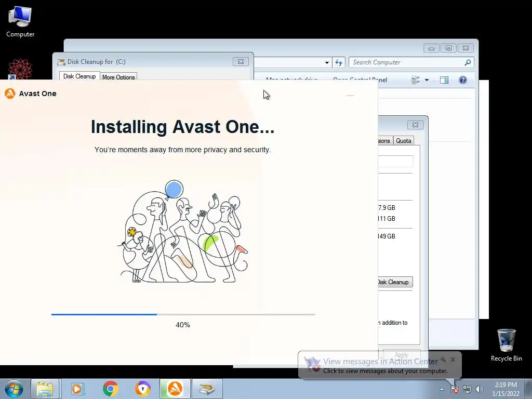Close the Action Center notification balloon
The height and width of the screenshot is (399, 532).
453,360
